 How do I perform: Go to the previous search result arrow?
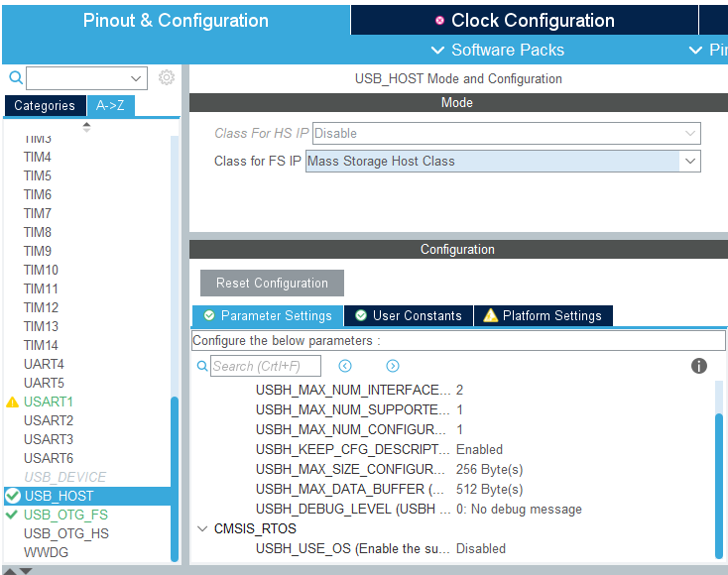[345, 366]
